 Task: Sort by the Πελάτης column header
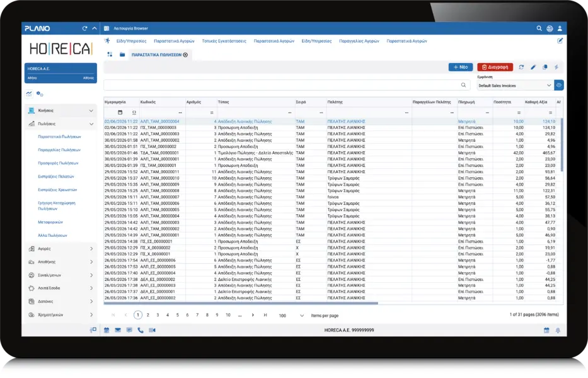tap(335, 102)
